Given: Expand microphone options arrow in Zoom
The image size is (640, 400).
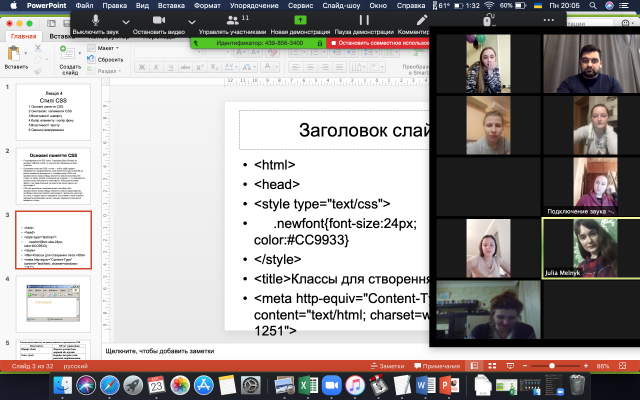Looking at the screenshot, I should (x=126, y=22).
